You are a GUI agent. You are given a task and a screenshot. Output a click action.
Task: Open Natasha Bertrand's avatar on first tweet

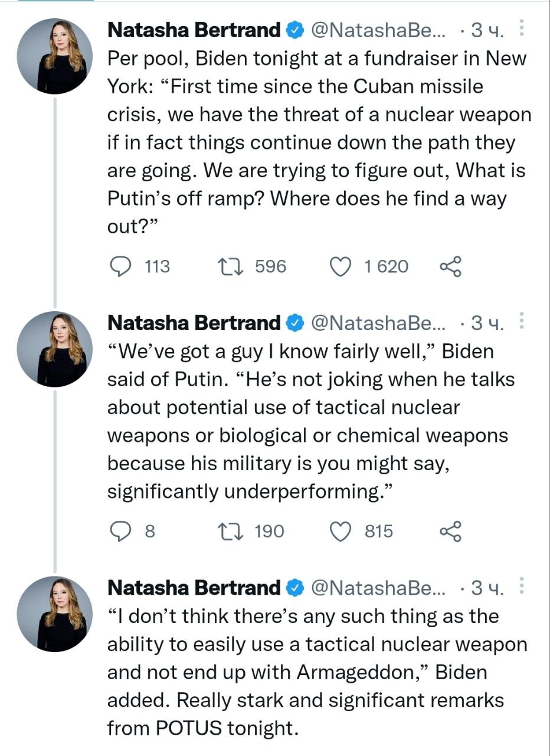point(54,56)
